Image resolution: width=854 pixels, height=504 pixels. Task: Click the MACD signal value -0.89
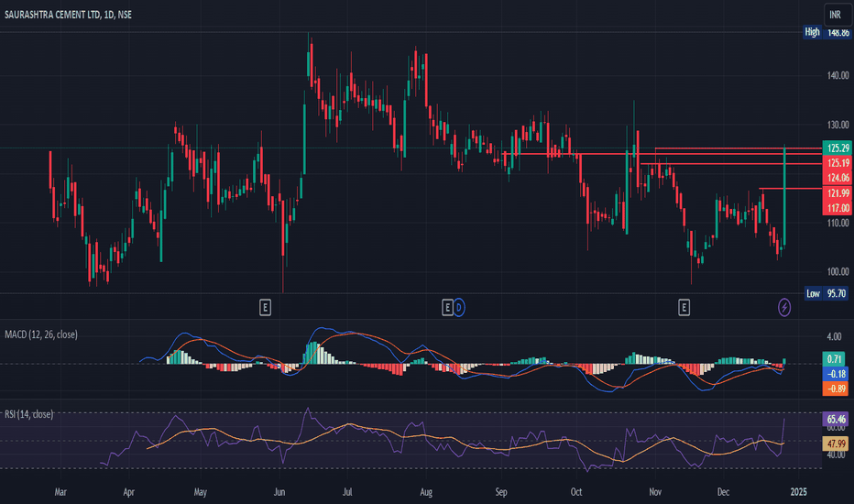835,389
